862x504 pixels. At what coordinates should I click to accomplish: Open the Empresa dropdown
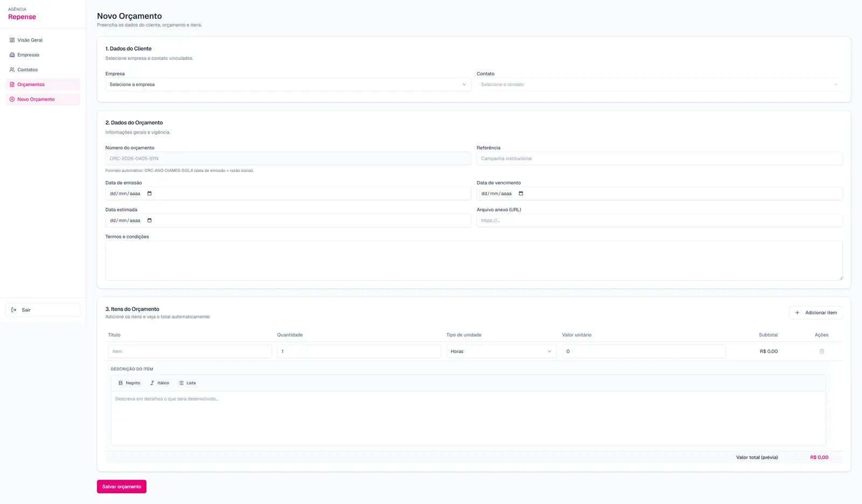pos(288,85)
